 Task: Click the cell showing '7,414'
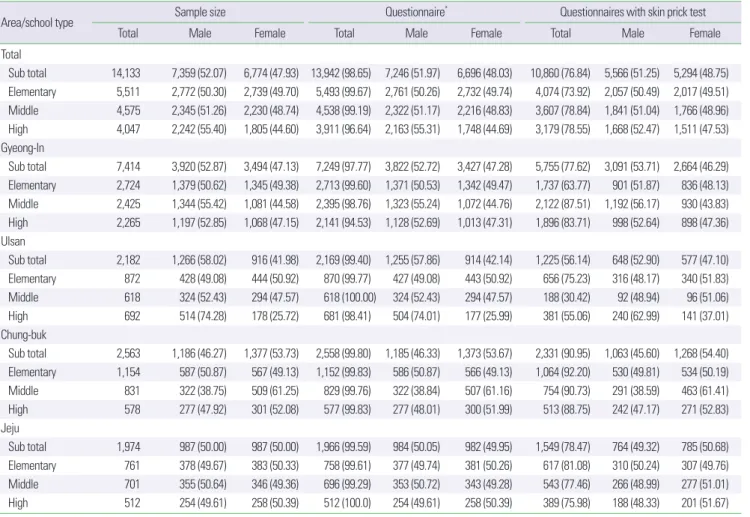point(128,166)
